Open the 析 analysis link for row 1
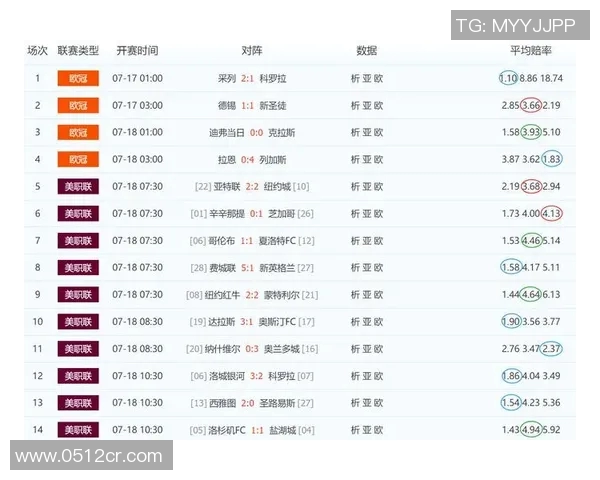The image size is (600, 480). tap(355, 78)
